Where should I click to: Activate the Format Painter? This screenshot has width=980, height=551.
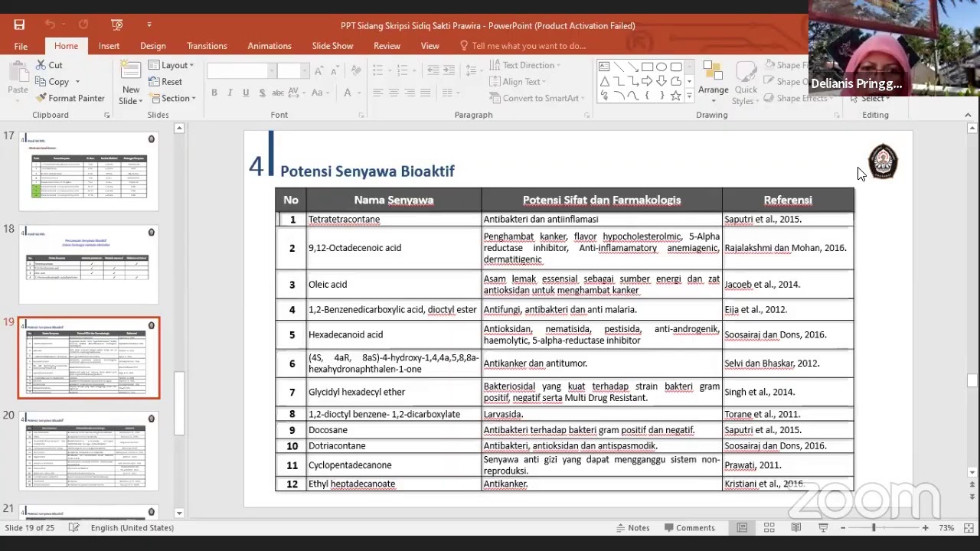(x=70, y=98)
